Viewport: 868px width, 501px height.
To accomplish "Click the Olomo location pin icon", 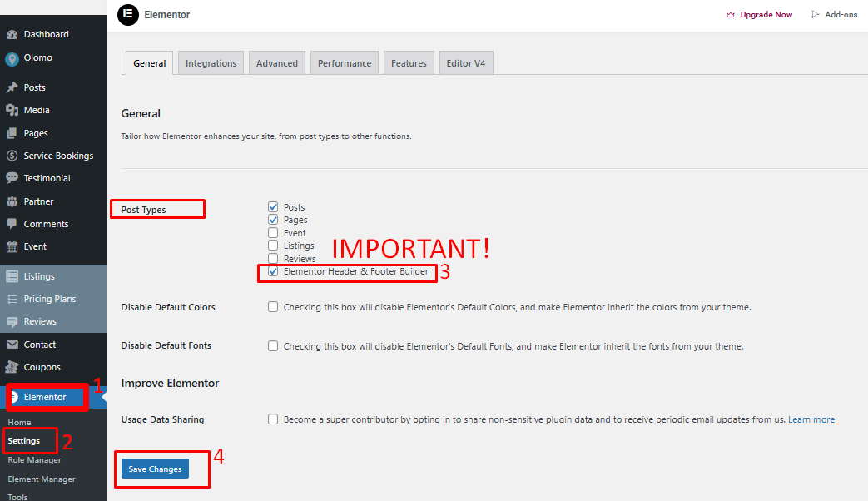I will click(x=12, y=58).
